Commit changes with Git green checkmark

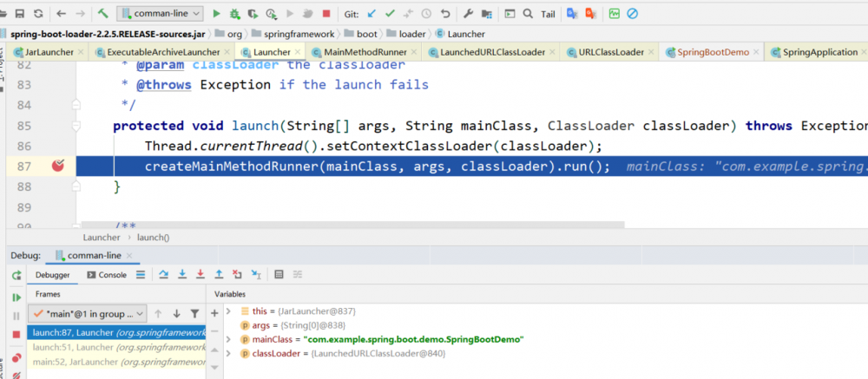(x=391, y=13)
